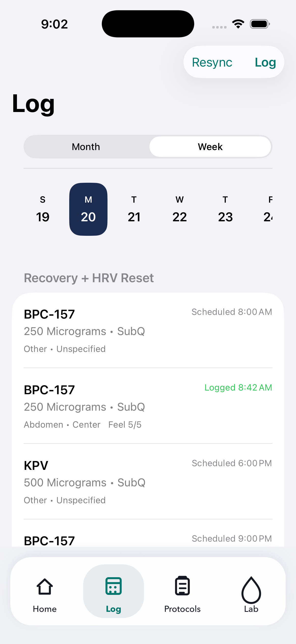Screen dimensions: 296x644
Task: Open BPC-157 entry scheduled 9:00 PM
Action: pyautogui.click(x=148, y=540)
